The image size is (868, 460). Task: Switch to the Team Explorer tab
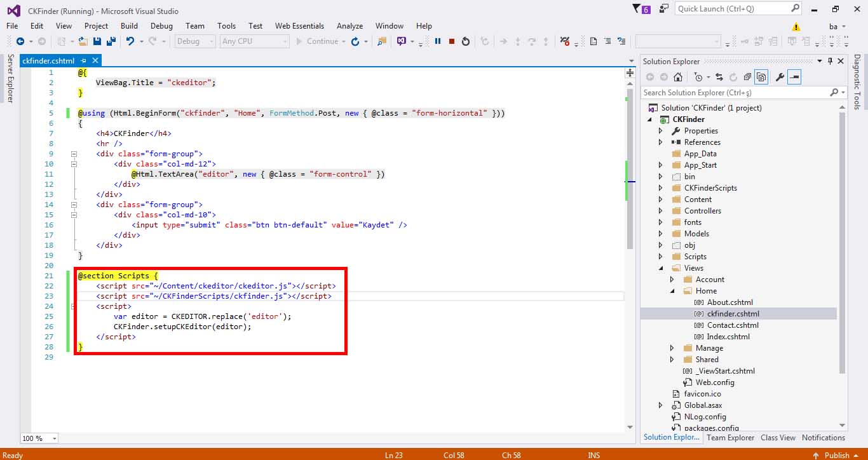[x=730, y=437]
